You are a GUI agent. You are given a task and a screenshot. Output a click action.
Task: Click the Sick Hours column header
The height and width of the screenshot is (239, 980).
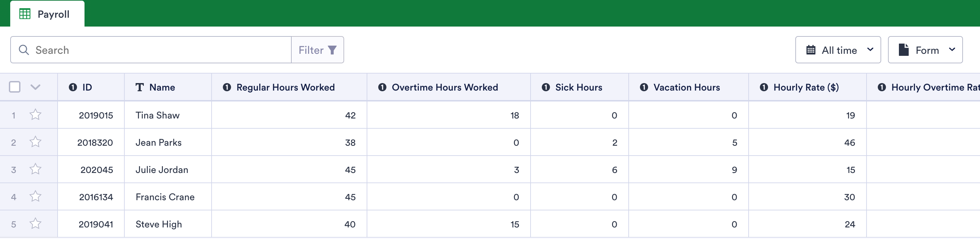point(578,87)
